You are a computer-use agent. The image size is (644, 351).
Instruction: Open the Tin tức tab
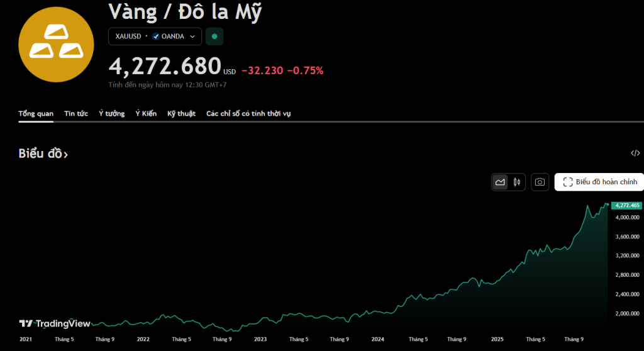76,114
